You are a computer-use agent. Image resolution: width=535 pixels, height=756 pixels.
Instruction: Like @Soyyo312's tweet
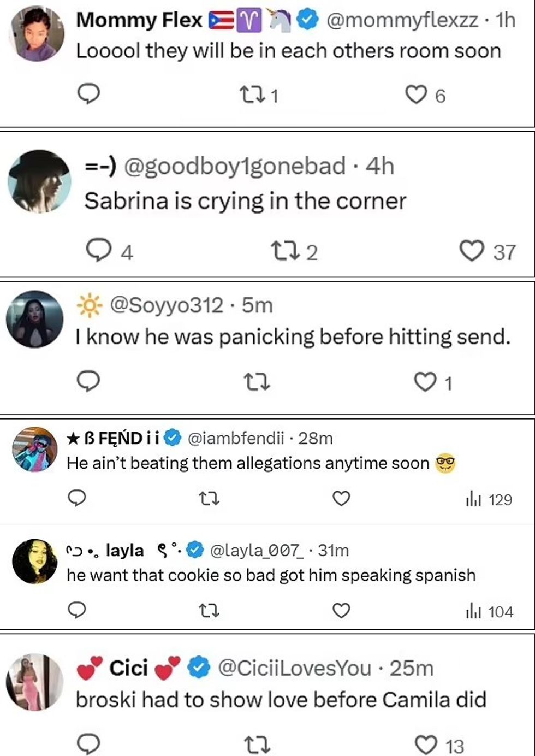tap(425, 382)
